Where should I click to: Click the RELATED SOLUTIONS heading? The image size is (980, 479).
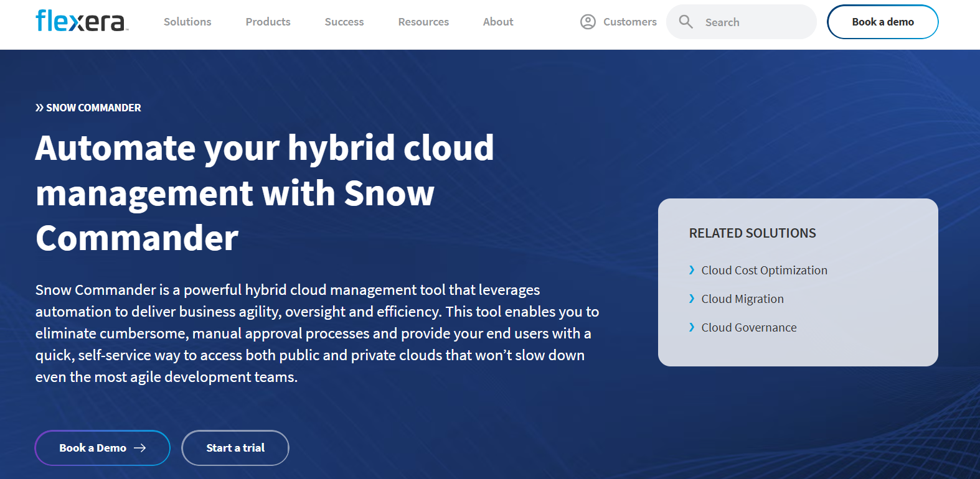tap(752, 233)
